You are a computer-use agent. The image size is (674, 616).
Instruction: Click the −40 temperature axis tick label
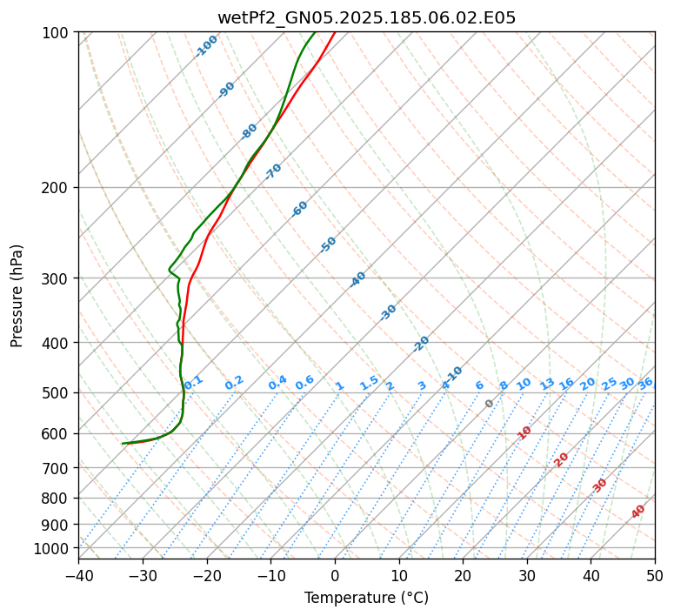(x=78, y=575)
